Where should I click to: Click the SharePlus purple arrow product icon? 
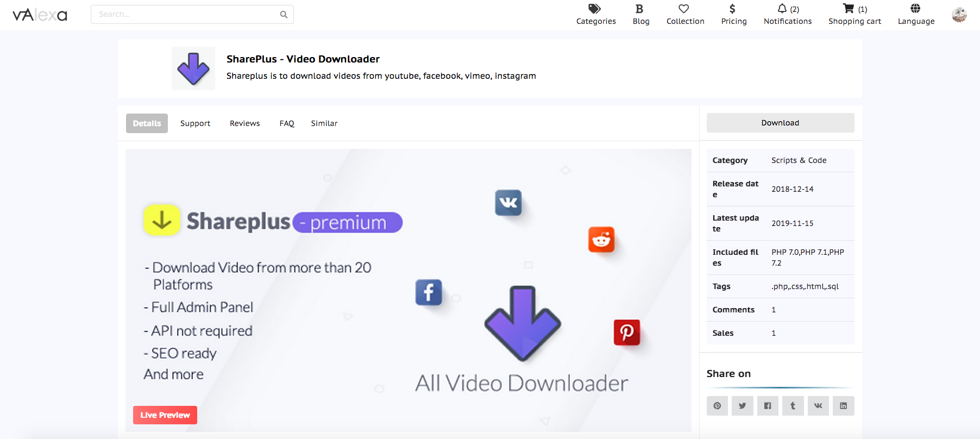(x=193, y=68)
